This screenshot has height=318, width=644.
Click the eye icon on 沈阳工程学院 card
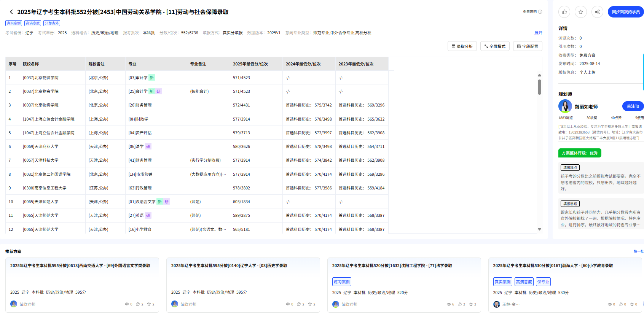449,304
